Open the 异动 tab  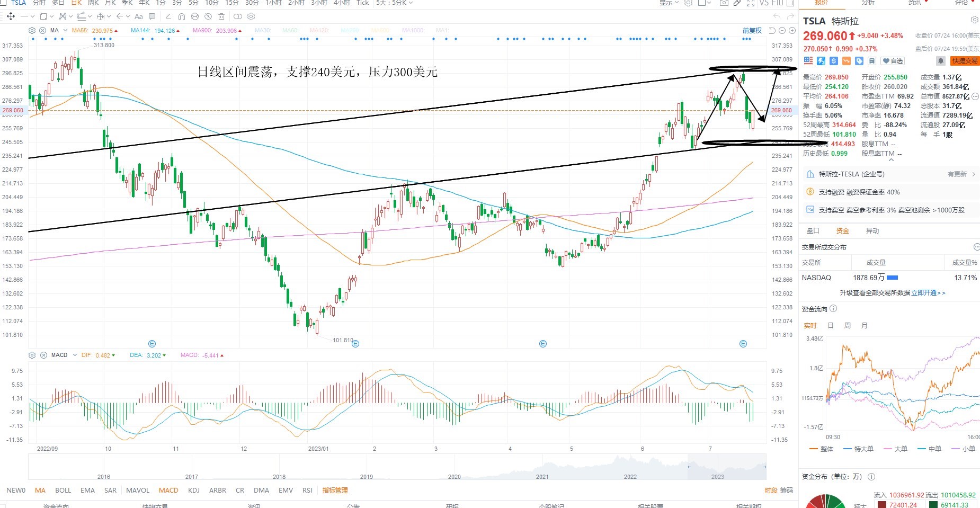pos(872,230)
